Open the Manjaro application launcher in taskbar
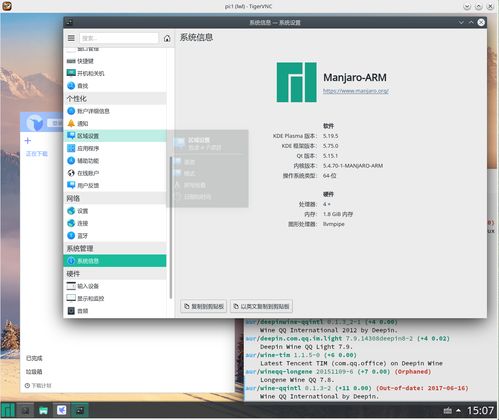This screenshot has height=420, width=499. pos(8,410)
